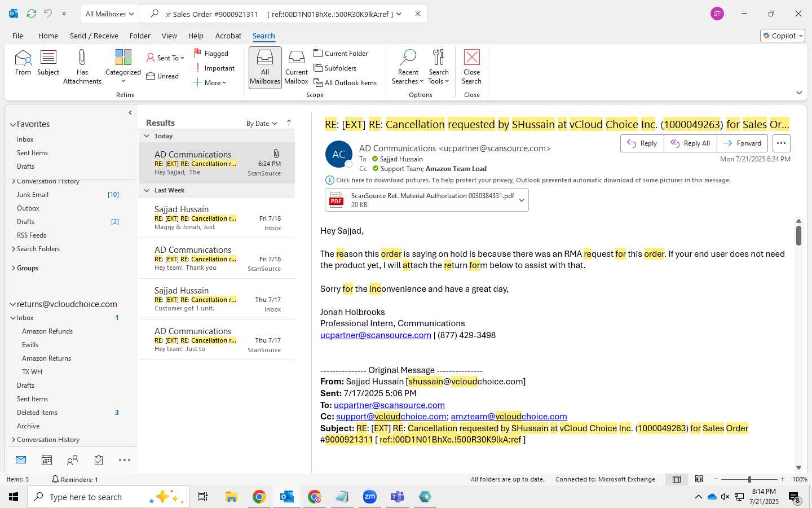This screenshot has height=508, width=812.
Task: Collapse returns@vcloudchoice.com account
Action: pyautogui.click(x=13, y=304)
